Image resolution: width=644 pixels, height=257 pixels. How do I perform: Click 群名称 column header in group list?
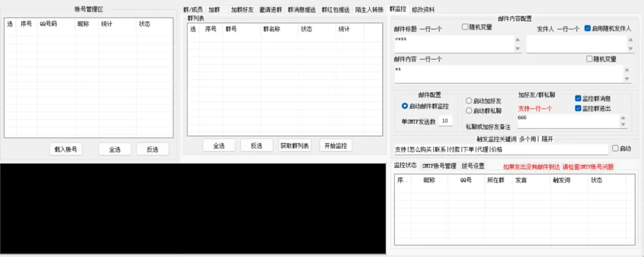(x=279, y=29)
